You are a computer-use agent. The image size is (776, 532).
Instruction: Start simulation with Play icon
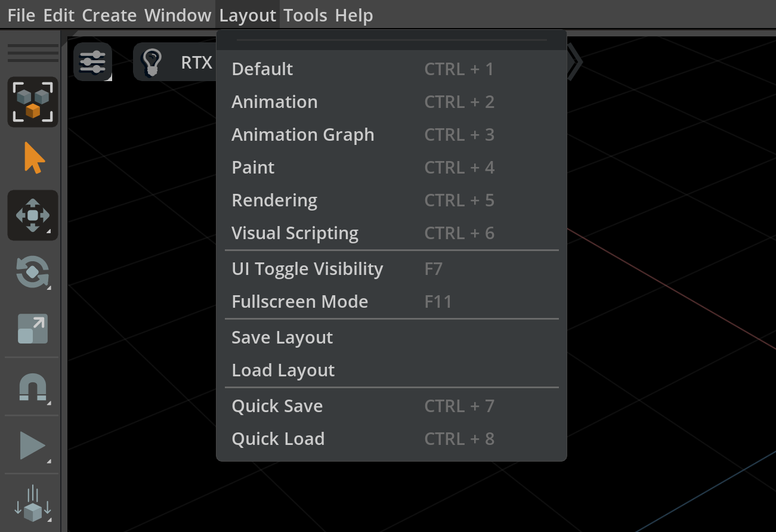(33, 446)
